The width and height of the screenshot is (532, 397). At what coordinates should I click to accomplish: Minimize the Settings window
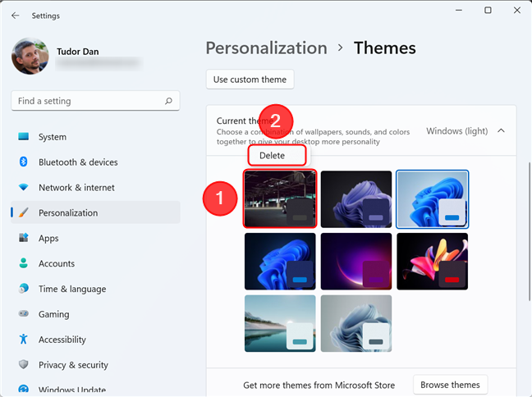click(x=459, y=11)
